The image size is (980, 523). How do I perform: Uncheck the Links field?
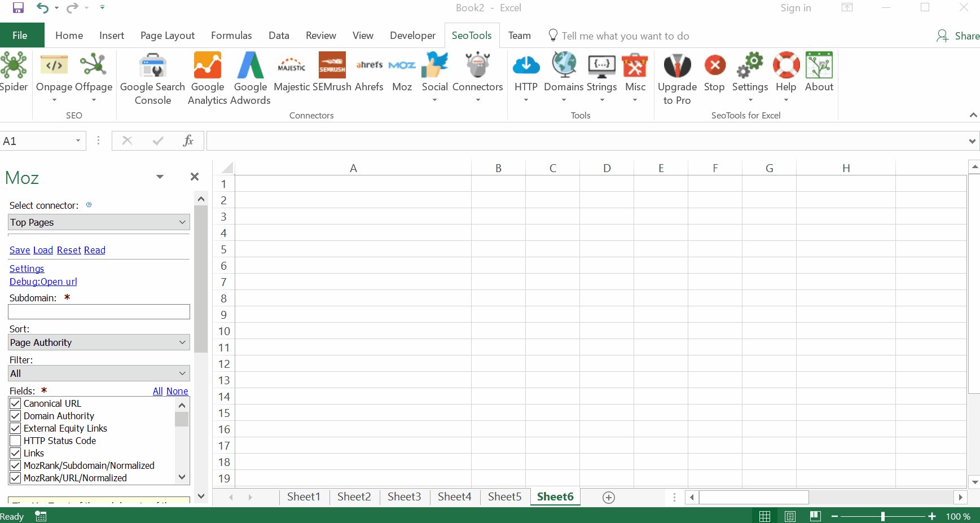pyautogui.click(x=15, y=453)
